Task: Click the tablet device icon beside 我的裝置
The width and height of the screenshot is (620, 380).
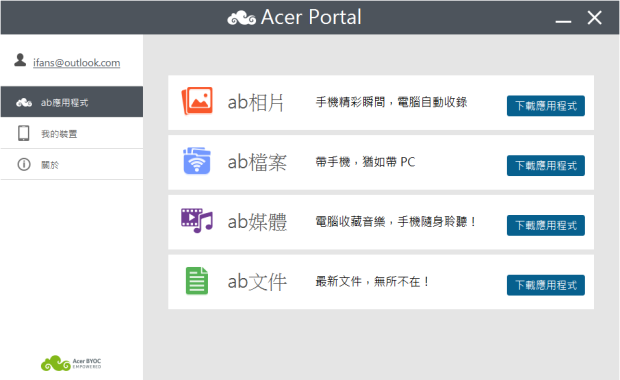Action: coord(24,133)
